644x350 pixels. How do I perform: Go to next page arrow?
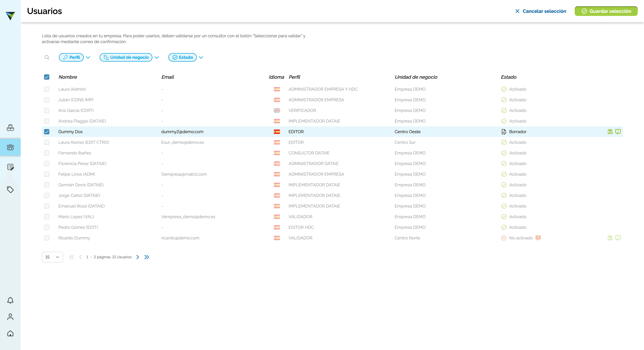coord(138,257)
